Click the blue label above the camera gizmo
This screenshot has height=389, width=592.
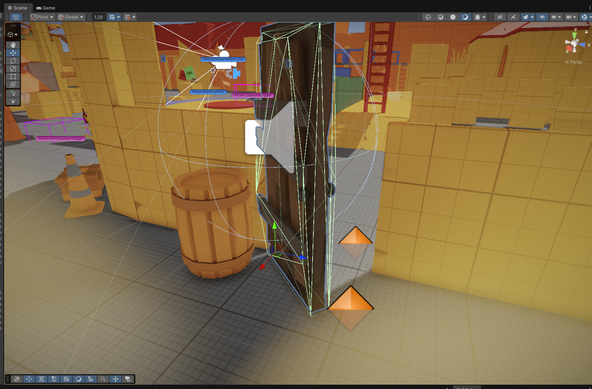(223, 59)
